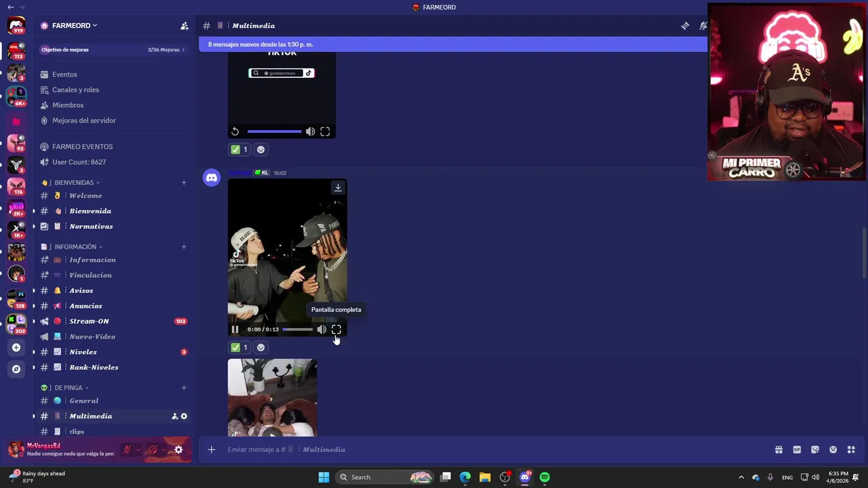Open the Apps launcher icon in message bar

tap(851, 449)
